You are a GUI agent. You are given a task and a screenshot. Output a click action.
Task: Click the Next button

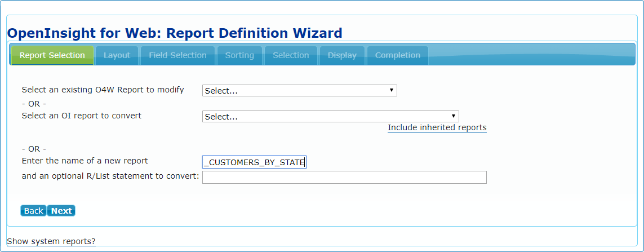point(61,211)
